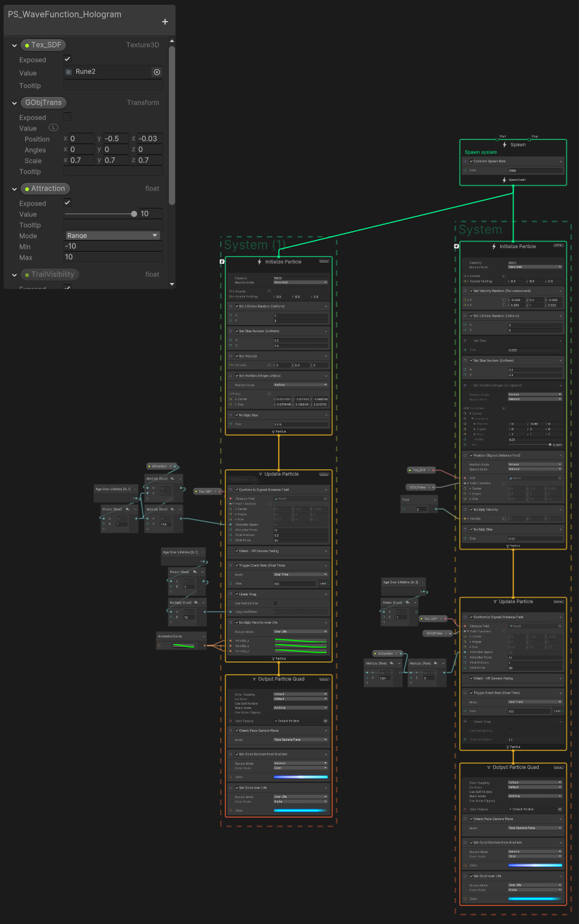Image resolution: width=579 pixels, height=924 pixels.
Task: Select the Spawn context title
Action: tap(518, 145)
